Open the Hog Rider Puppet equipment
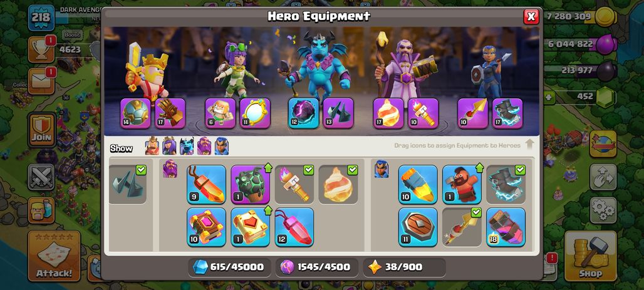 point(462,184)
